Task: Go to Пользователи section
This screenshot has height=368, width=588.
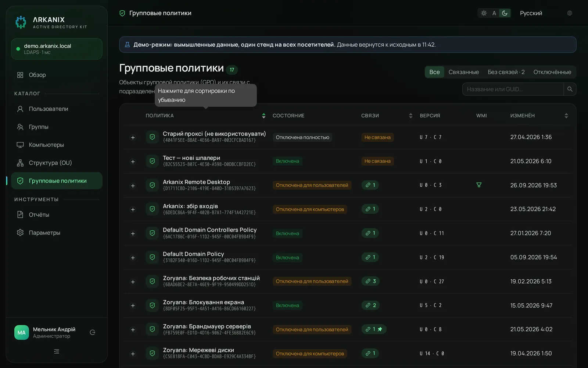Action: coord(57,109)
